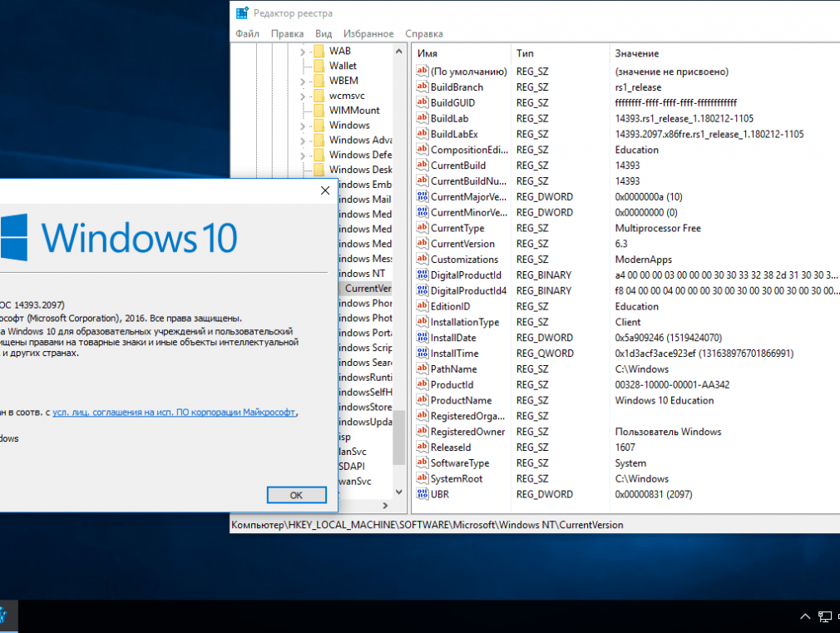Click the tree horizontal scroll right arrow
This screenshot has height=633, width=840.
pos(385,506)
